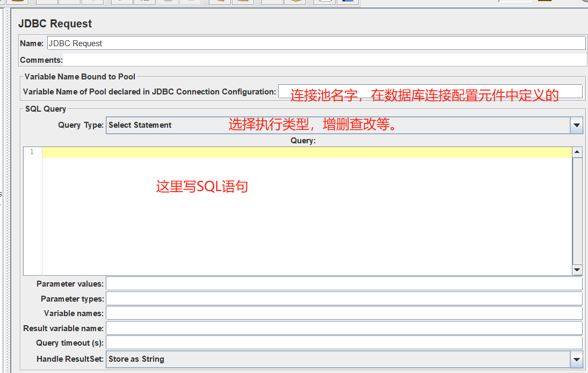The image size is (588, 373).
Task: Focus the Parameter values field
Action: pos(344,284)
